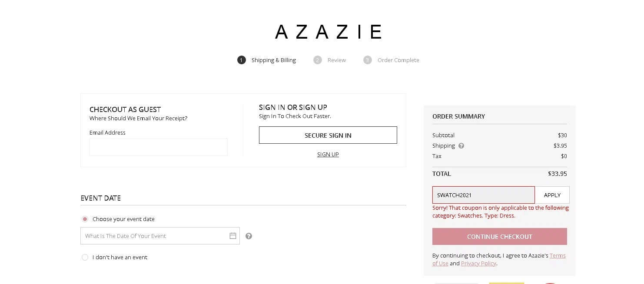Image resolution: width=644 pixels, height=284 pixels.
Task: Click the step 2 number circle
Action: [318, 60]
